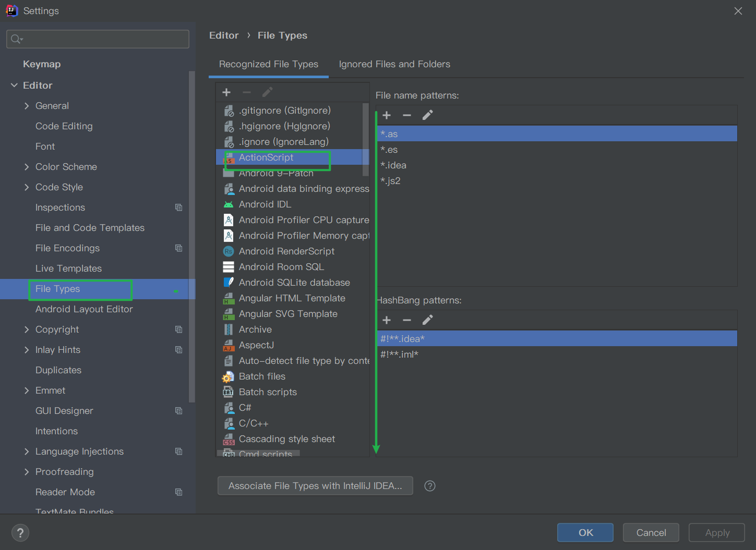Image resolution: width=756 pixels, height=550 pixels.
Task: Edit the selected file name pattern
Action: 427,115
